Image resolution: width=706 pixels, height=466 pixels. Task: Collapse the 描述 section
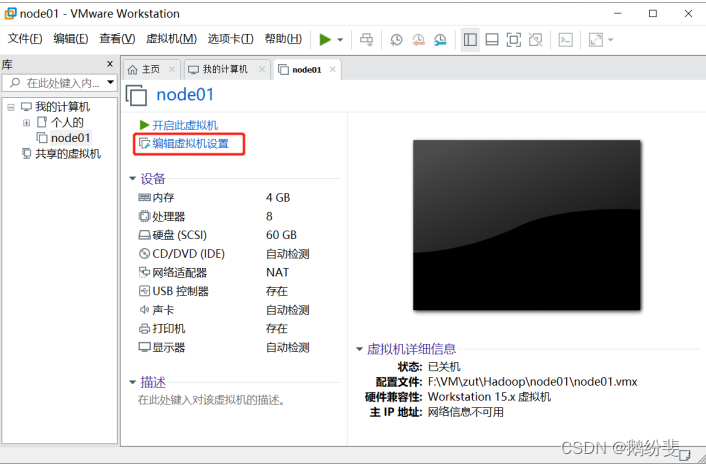point(132,382)
